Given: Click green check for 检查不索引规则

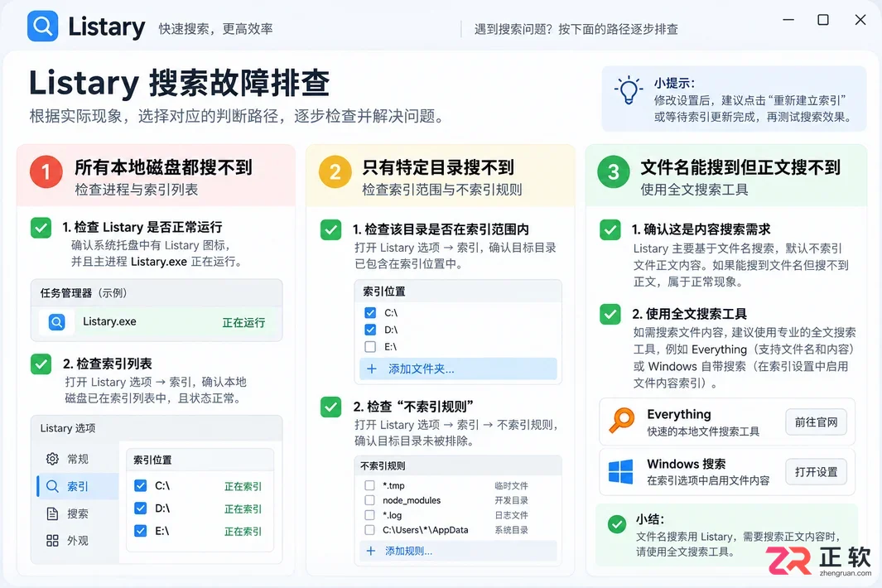Looking at the screenshot, I should tap(330, 407).
